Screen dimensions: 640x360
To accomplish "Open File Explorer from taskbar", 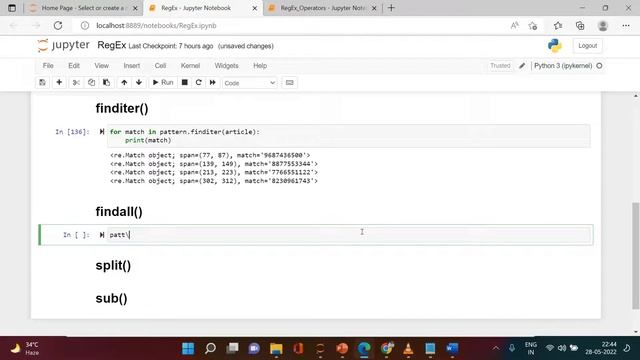I will 276,348.
